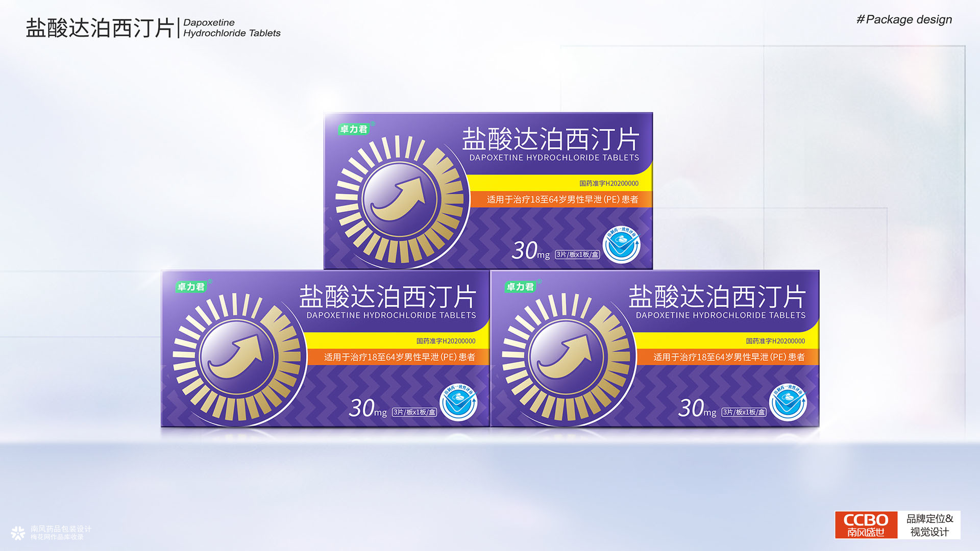
Task: Click the bottom-right box's gold arrow emblem
Action: click(567, 357)
